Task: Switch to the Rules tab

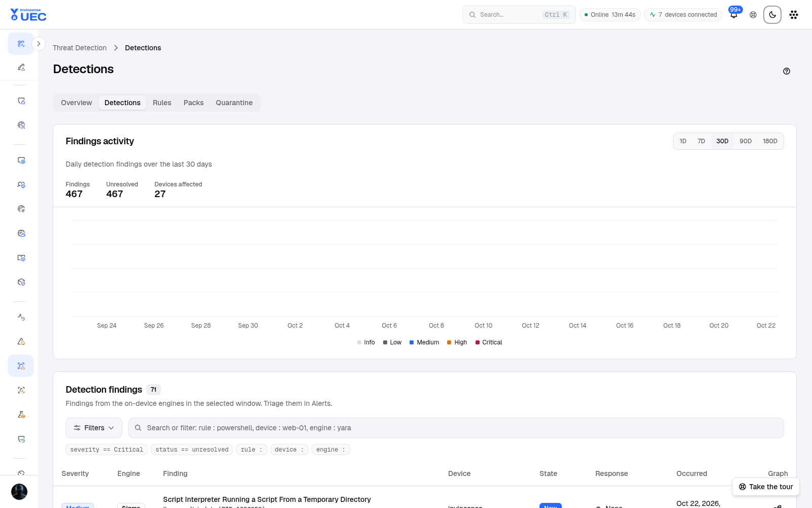Action: click(x=162, y=103)
